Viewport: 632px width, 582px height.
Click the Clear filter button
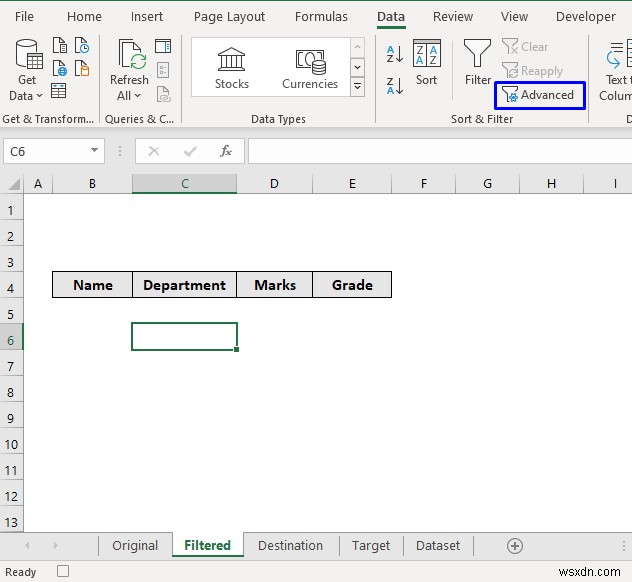pos(525,47)
